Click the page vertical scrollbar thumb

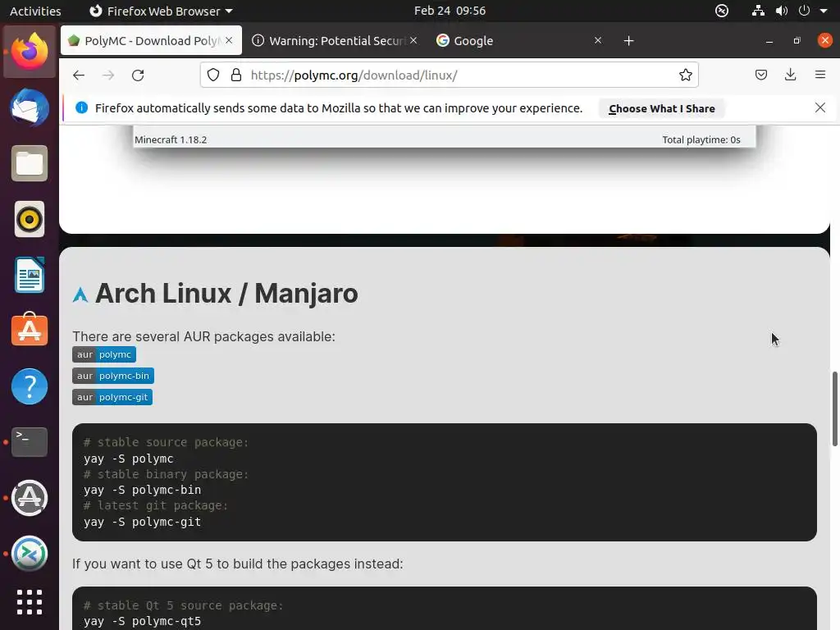pyautogui.click(x=834, y=409)
